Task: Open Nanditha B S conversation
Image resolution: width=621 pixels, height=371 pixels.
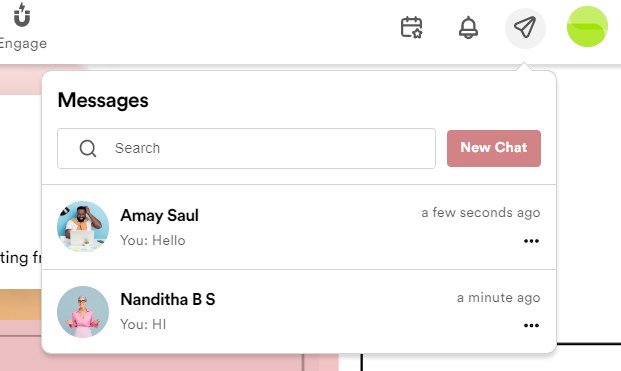Action: (x=299, y=312)
